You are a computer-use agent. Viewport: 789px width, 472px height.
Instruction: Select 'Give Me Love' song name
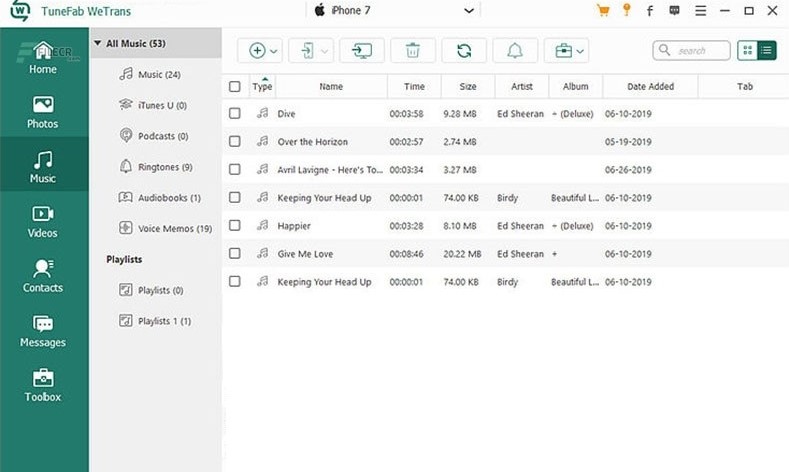[305, 254]
